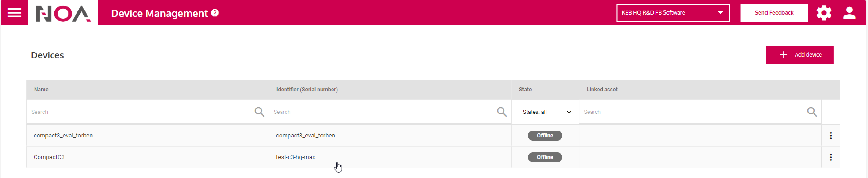Click the Linked asset search magnifier
Screen dimensions: 868x178
point(812,112)
